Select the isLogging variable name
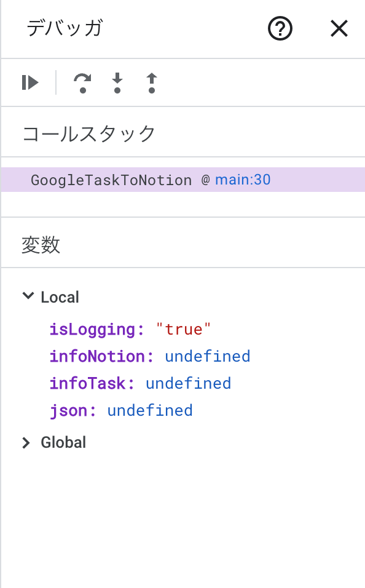Image resolution: width=365 pixels, height=588 pixels. [x=93, y=329]
